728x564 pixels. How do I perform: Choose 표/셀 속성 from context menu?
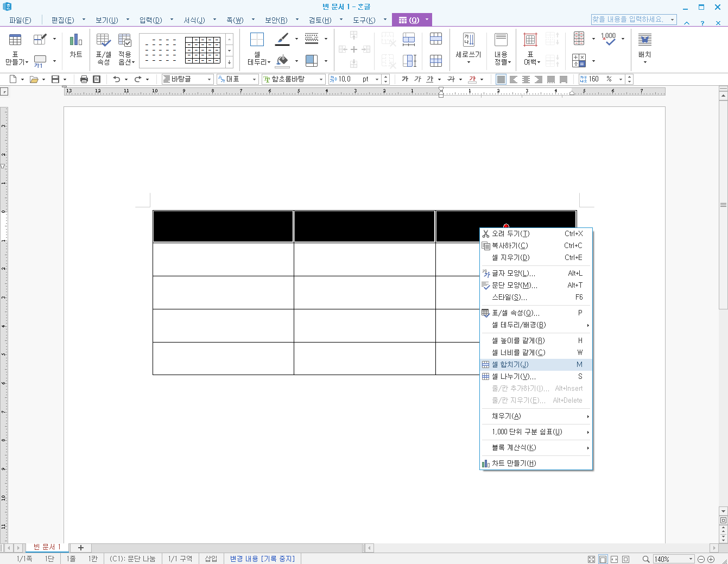coord(536,313)
